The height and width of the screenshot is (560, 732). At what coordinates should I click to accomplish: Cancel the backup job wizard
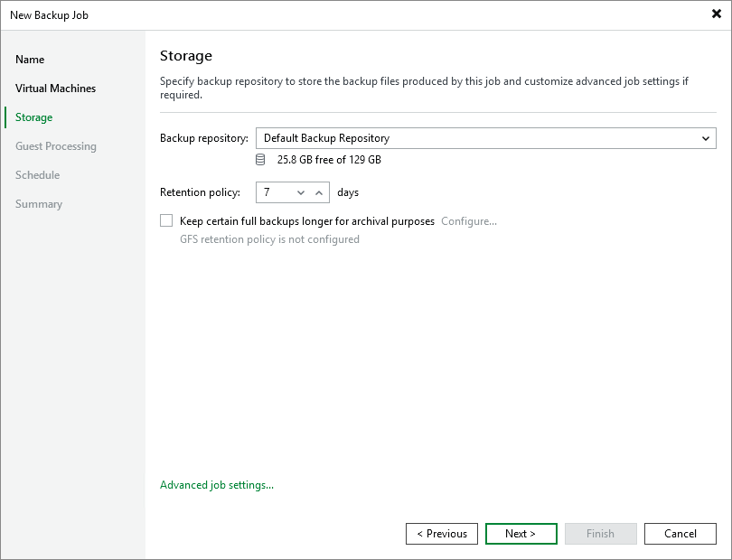click(x=680, y=534)
